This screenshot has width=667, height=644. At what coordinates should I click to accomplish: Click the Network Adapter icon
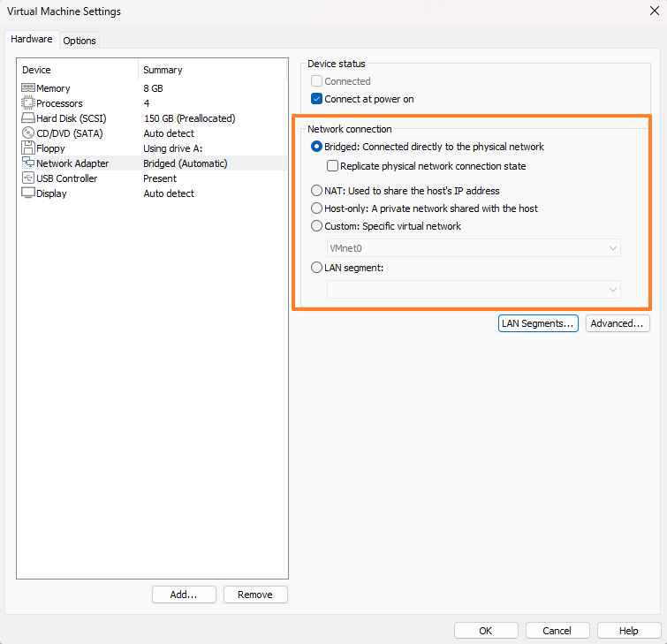[28, 163]
